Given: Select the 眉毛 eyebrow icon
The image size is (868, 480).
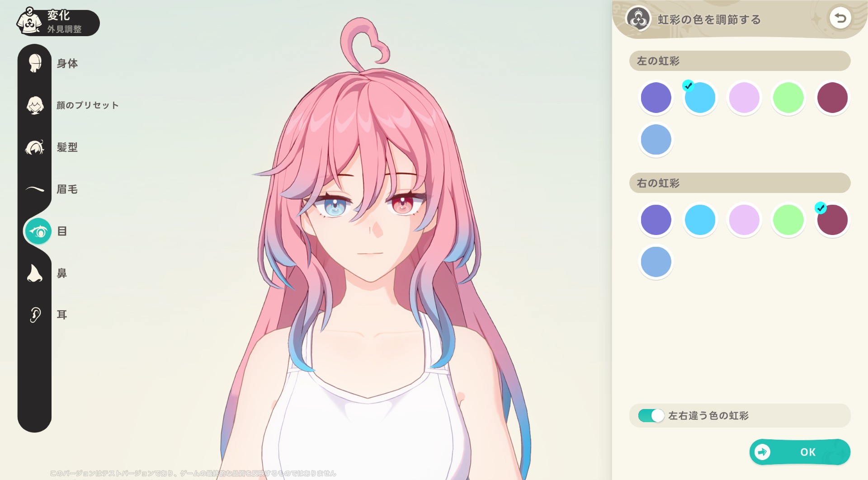Looking at the screenshot, I should click(35, 189).
